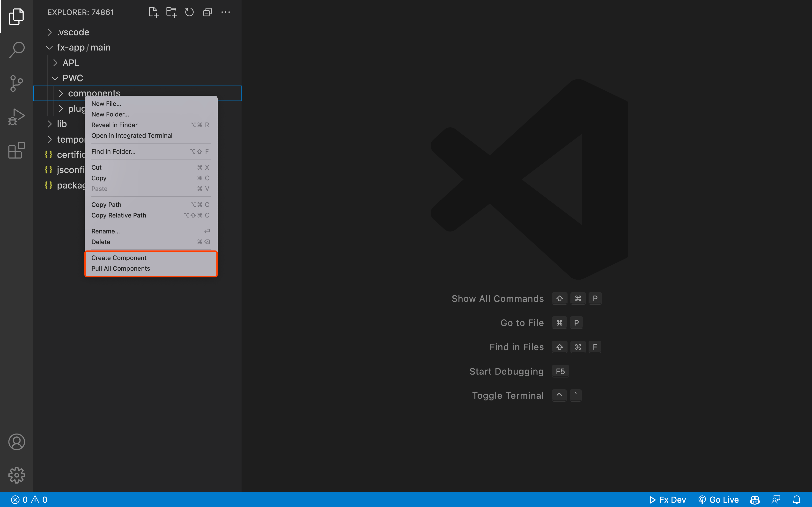Choose New File... from context menu

coord(151,104)
